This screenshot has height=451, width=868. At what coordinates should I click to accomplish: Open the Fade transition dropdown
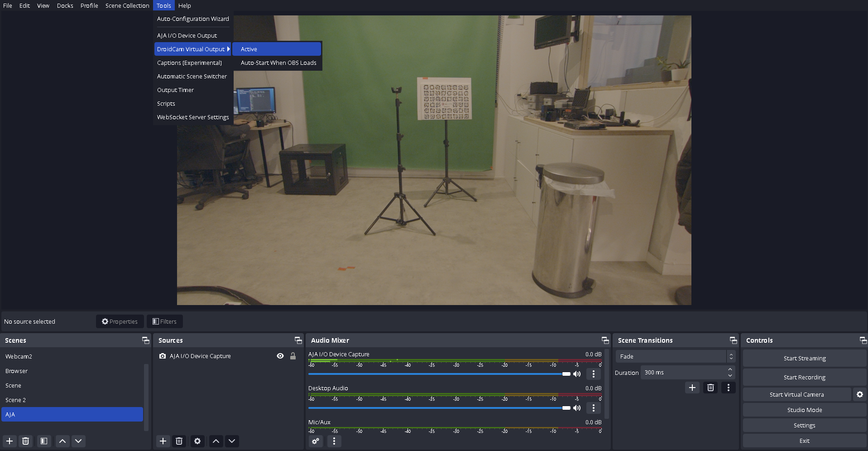(x=675, y=357)
